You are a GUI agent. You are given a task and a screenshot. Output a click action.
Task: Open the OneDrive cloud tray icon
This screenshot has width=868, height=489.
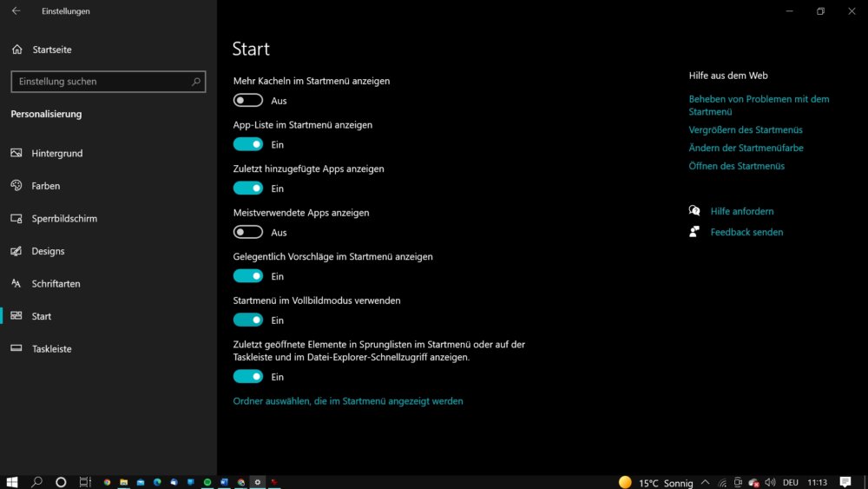pyautogui.click(x=753, y=483)
